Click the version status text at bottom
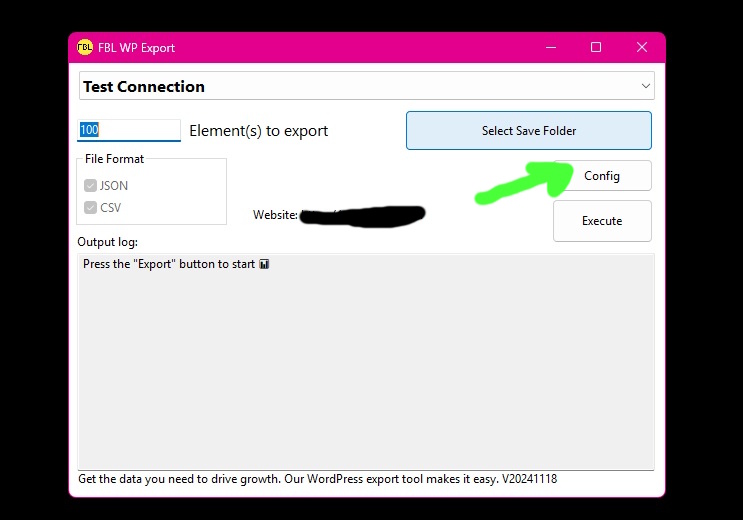The width and height of the screenshot is (743, 520). point(317,479)
